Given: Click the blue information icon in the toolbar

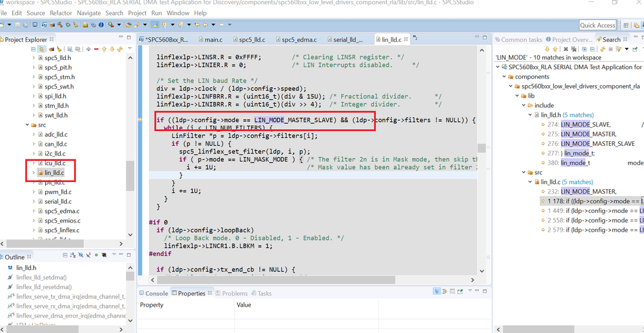Looking at the screenshot, I should coord(101,25).
